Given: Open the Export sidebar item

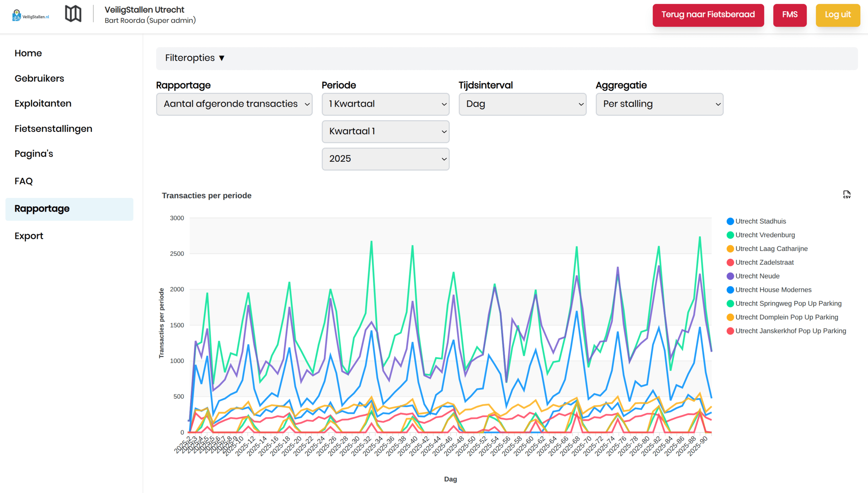Looking at the screenshot, I should (x=29, y=236).
